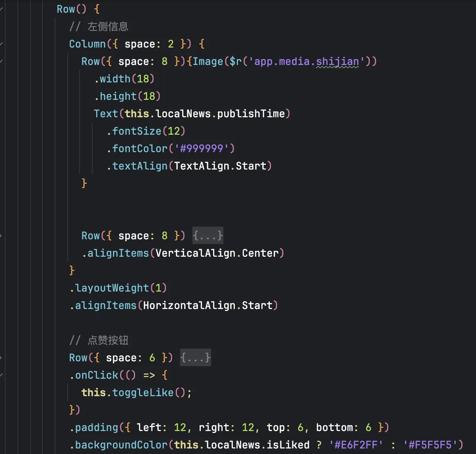Click 'right: 12' in padding arguments
Image resolution: width=476 pixels, height=454 pixels.
pos(226,427)
